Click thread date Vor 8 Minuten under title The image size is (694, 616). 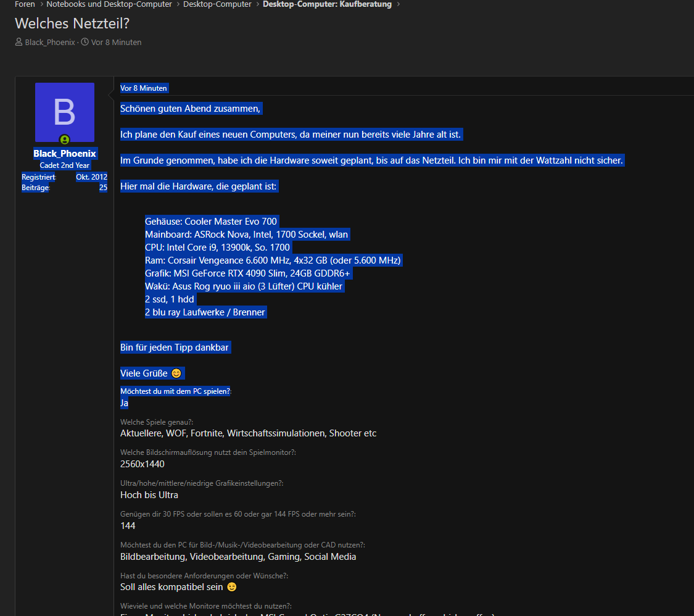pyautogui.click(x=117, y=42)
